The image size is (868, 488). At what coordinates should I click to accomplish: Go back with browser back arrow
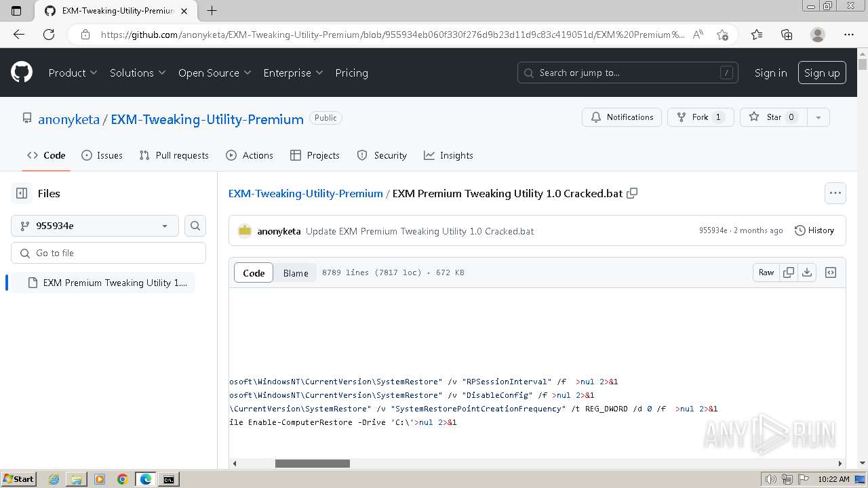click(19, 35)
